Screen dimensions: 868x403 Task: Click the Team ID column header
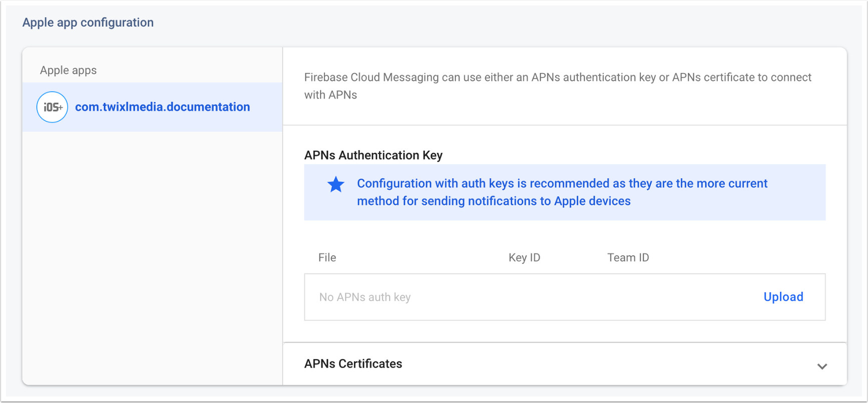tap(628, 257)
